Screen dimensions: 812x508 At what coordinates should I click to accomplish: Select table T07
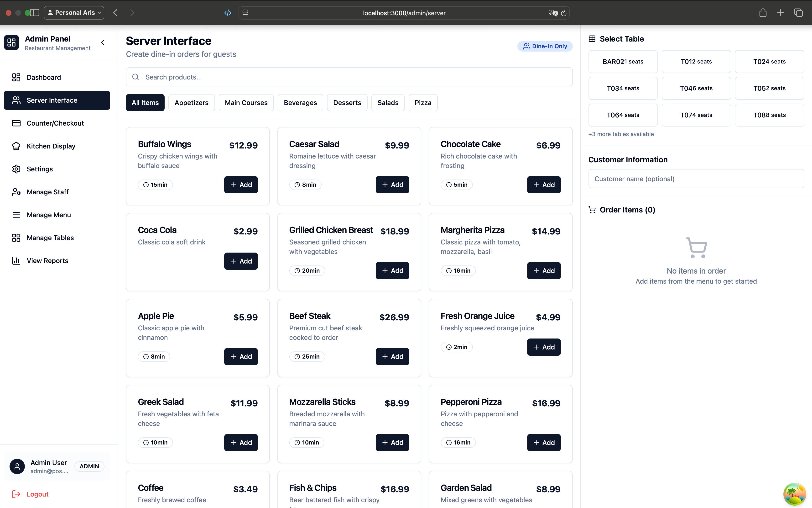[696, 115]
